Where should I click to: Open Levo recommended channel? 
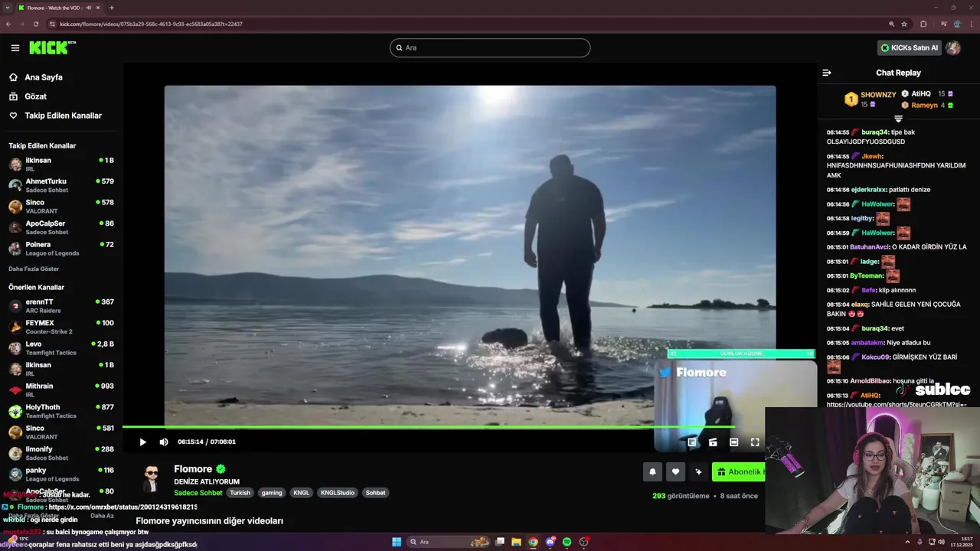coord(61,347)
